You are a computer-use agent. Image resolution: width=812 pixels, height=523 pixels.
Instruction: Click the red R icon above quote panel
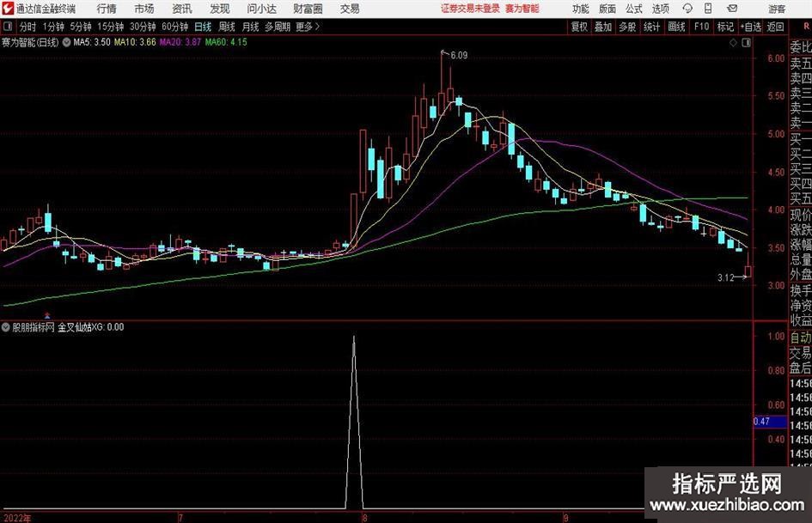click(x=806, y=27)
